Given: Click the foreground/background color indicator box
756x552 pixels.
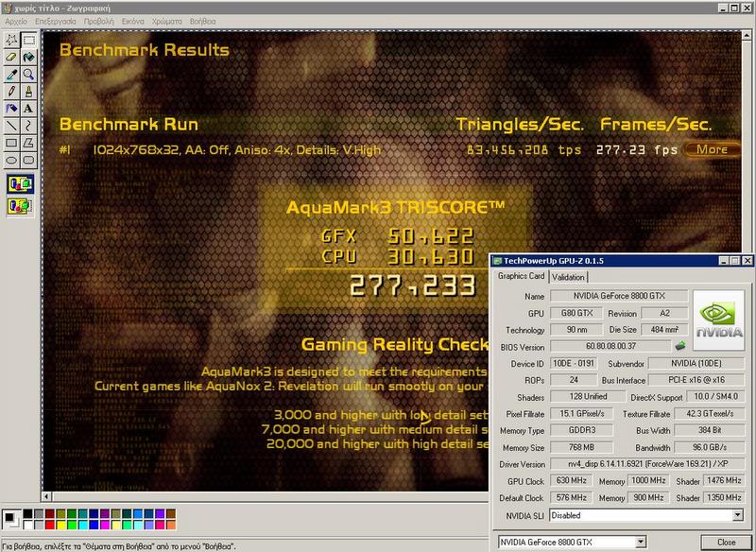Looking at the screenshot, I should (11, 519).
